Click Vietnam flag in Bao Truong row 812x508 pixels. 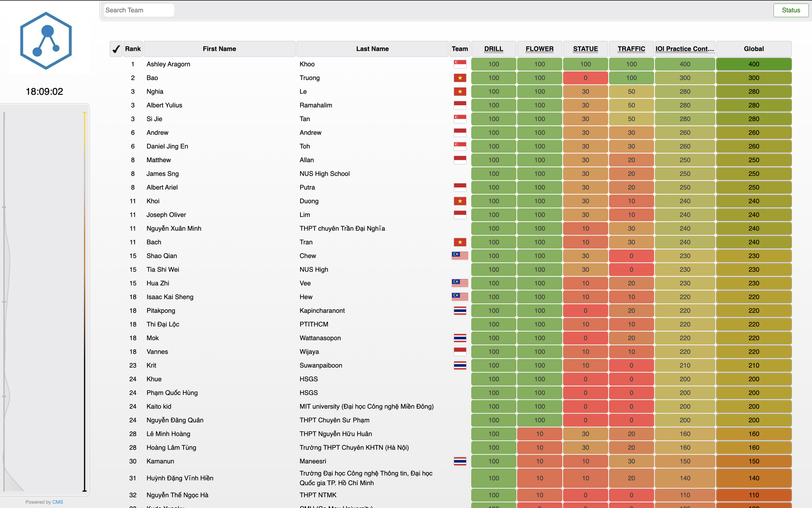pos(460,78)
